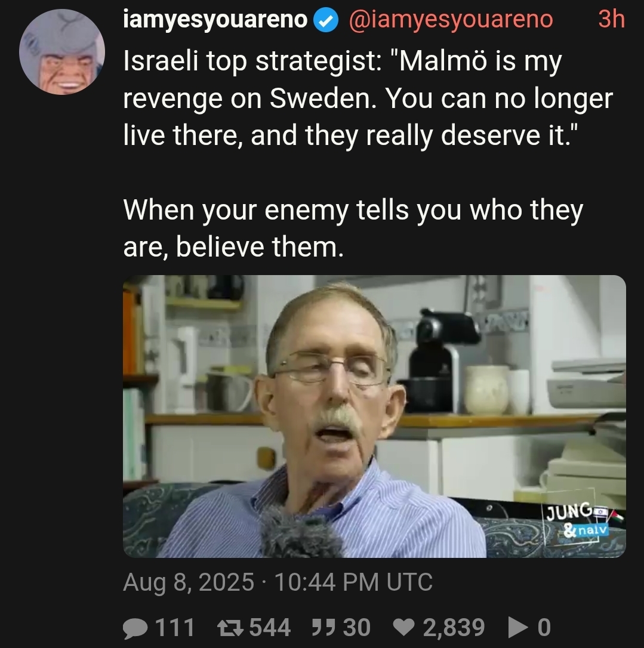Click the quote marks icon

323,627
